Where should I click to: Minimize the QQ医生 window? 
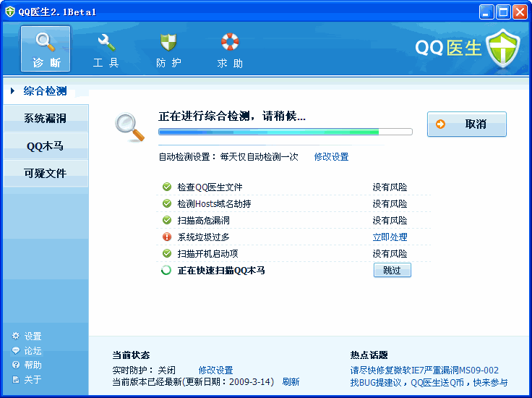click(486, 12)
